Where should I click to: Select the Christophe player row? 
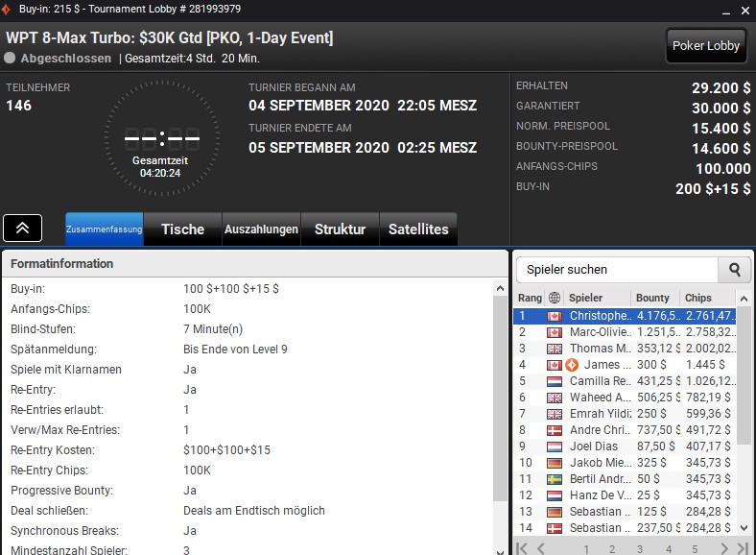[626, 316]
